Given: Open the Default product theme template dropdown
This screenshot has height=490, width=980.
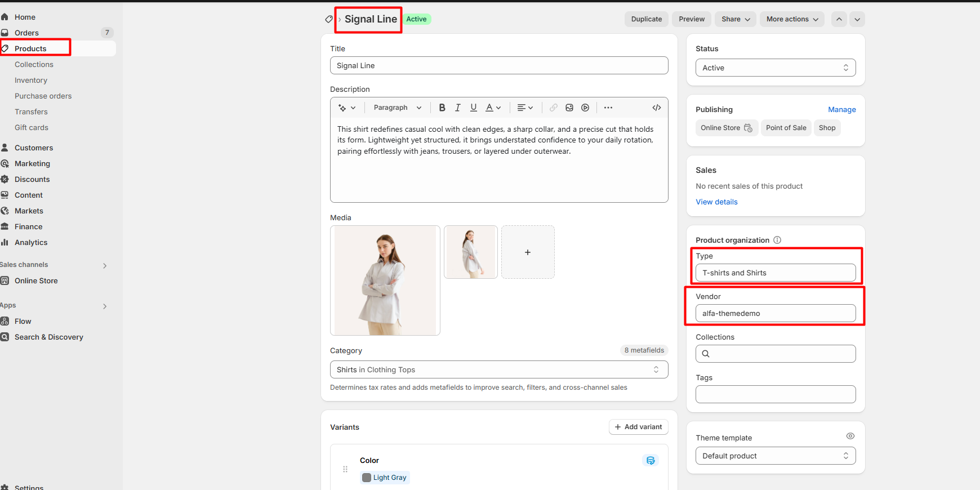Looking at the screenshot, I should [776, 456].
